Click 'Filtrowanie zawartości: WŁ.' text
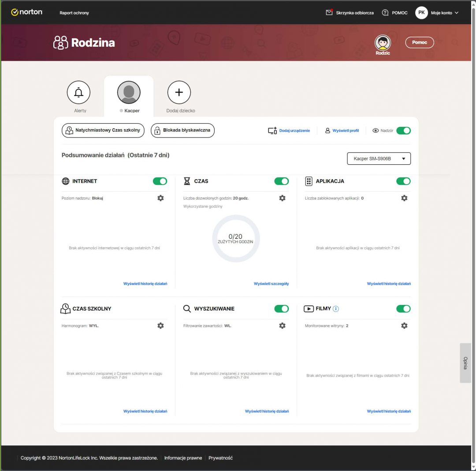This screenshot has height=471, width=476. point(207,326)
